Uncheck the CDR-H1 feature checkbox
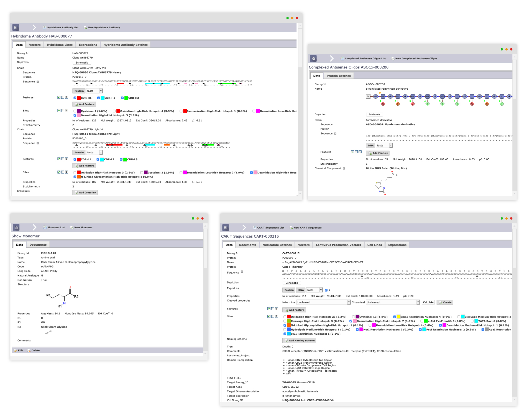The height and width of the screenshot is (416, 532). tap(75, 98)
